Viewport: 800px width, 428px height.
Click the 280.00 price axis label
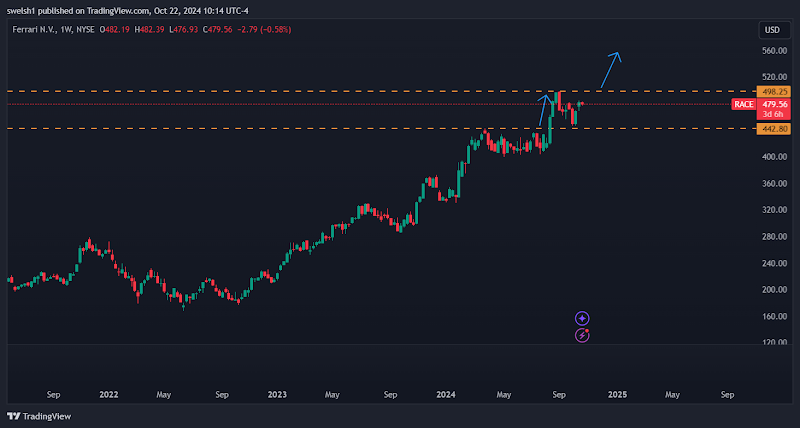click(776, 237)
